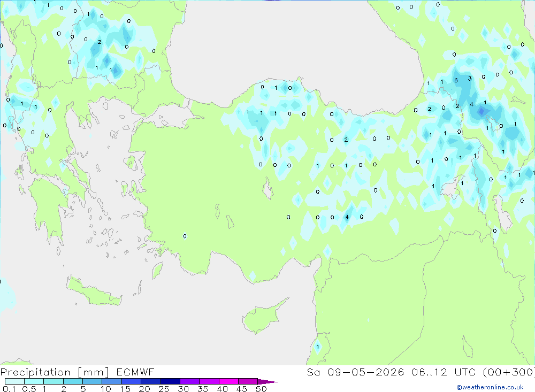Screen dimensions: 535x392
Task: Click the 0.5–1 mm legend swatch
Action: click(x=34, y=381)
